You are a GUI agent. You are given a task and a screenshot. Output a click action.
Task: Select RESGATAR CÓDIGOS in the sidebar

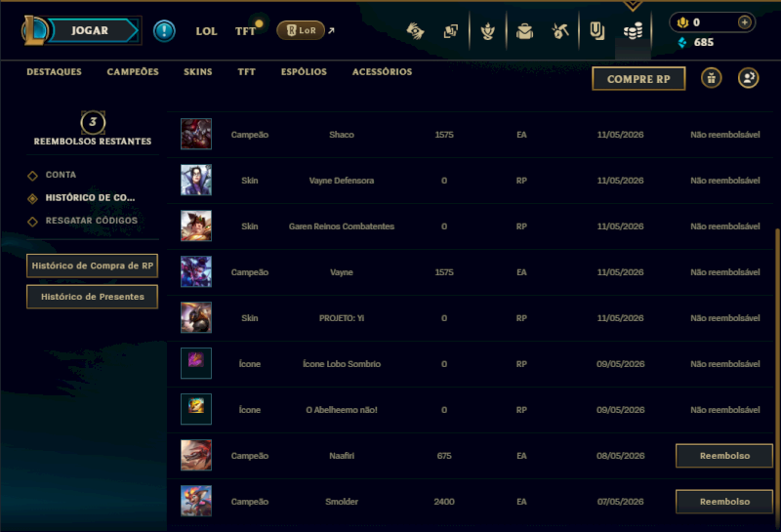coord(91,221)
